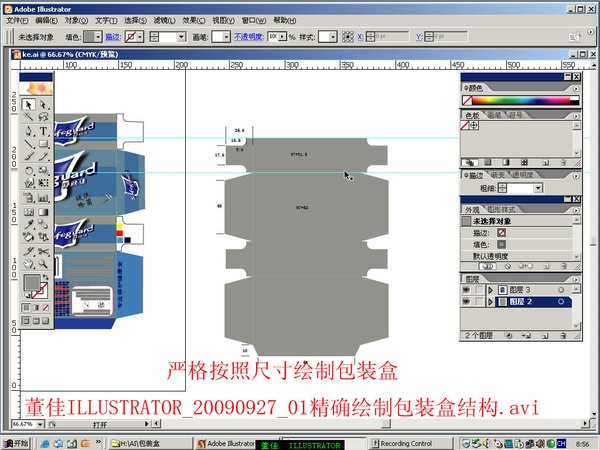Open the 对象(O) menu
600x450 pixels.
(x=76, y=19)
